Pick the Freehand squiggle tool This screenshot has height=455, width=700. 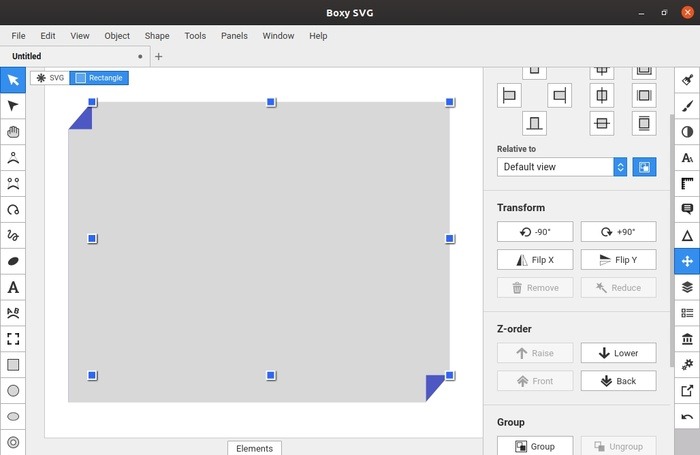pyautogui.click(x=13, y=235)
